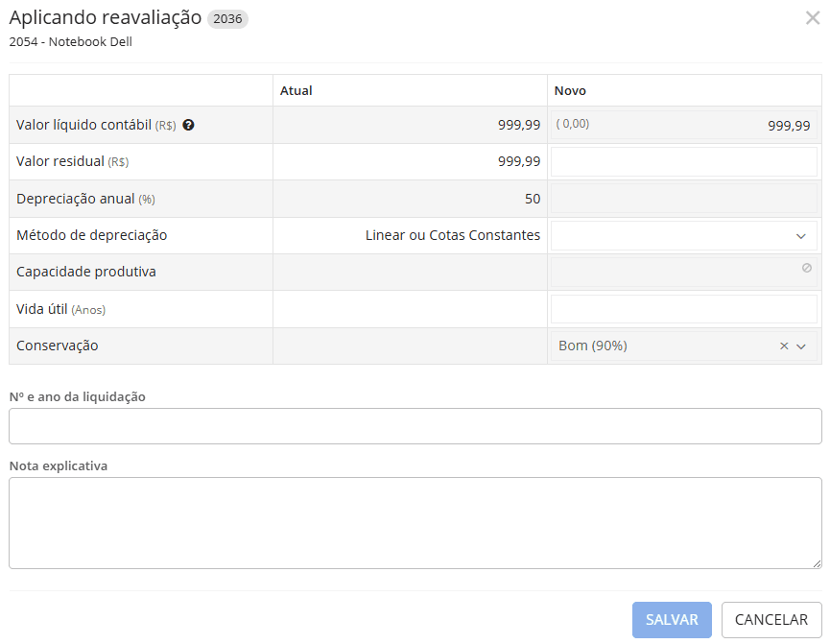Image resolution: width=830 pixels, height=644 pixels.
Task: Clear the Conservação selection with the x
Action: click(x=784, y=346)
